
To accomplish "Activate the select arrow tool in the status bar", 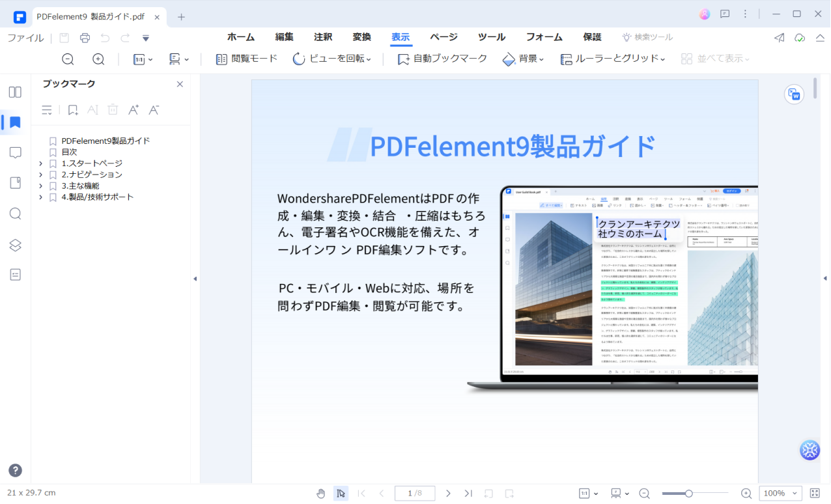I will point(341,494).
